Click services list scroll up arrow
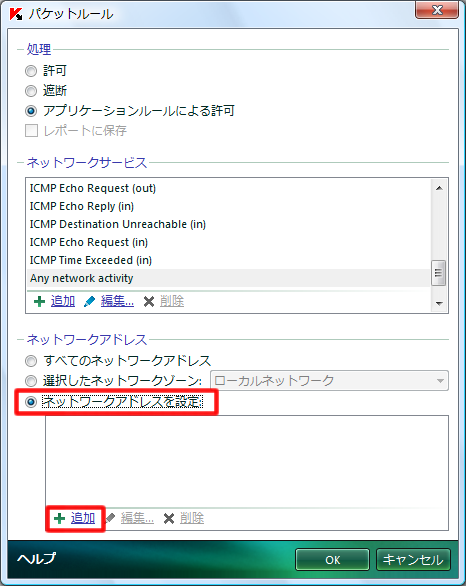This screenshot has height=586, width=466. tap(439, 188)
